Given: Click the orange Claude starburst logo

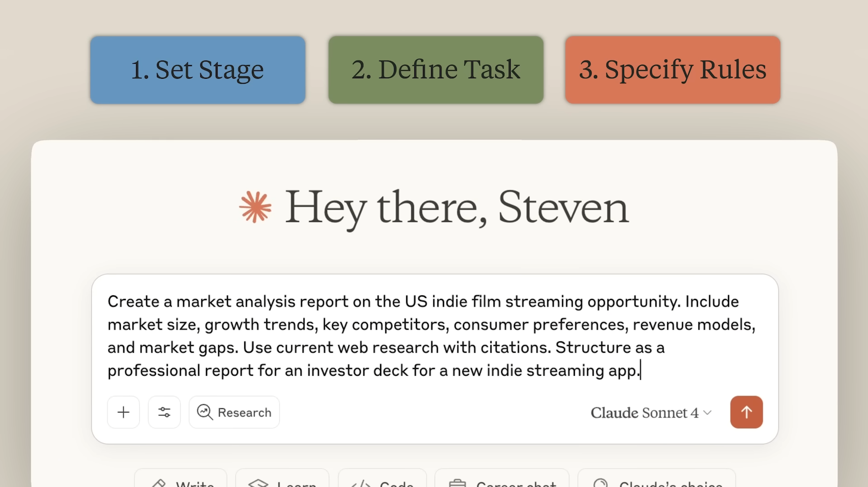Looking at the screenshot, I should [x=256, y=207].
